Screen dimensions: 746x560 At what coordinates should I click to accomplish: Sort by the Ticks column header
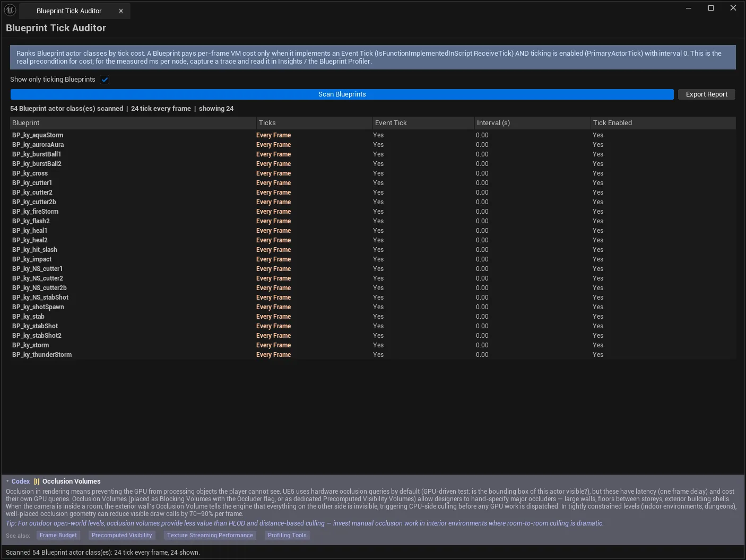pos(315,123)
